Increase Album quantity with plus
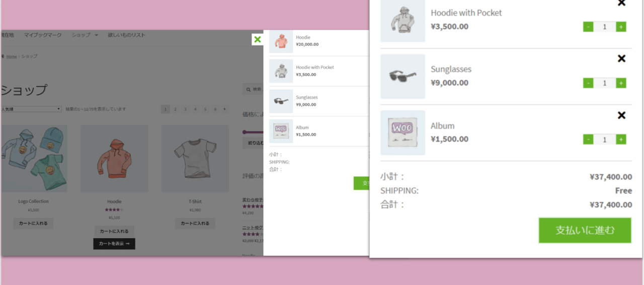Image resolution: width=644 pixels, height=285 pixels. pos(621,139)
